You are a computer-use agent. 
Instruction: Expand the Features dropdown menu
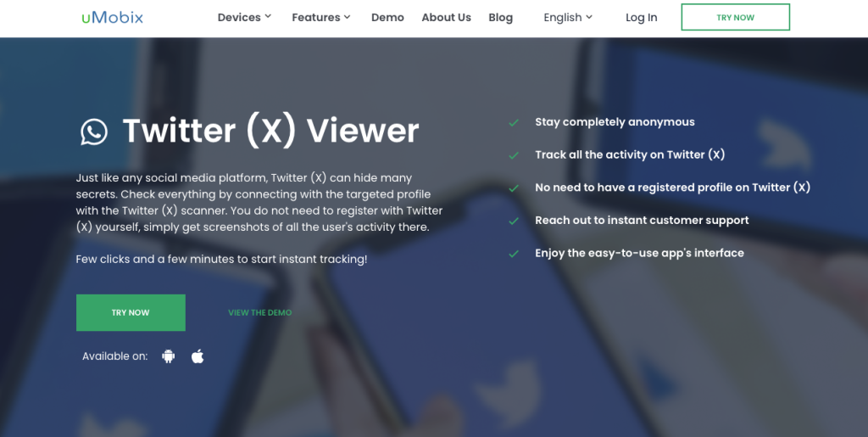click(x=321, y=17)
